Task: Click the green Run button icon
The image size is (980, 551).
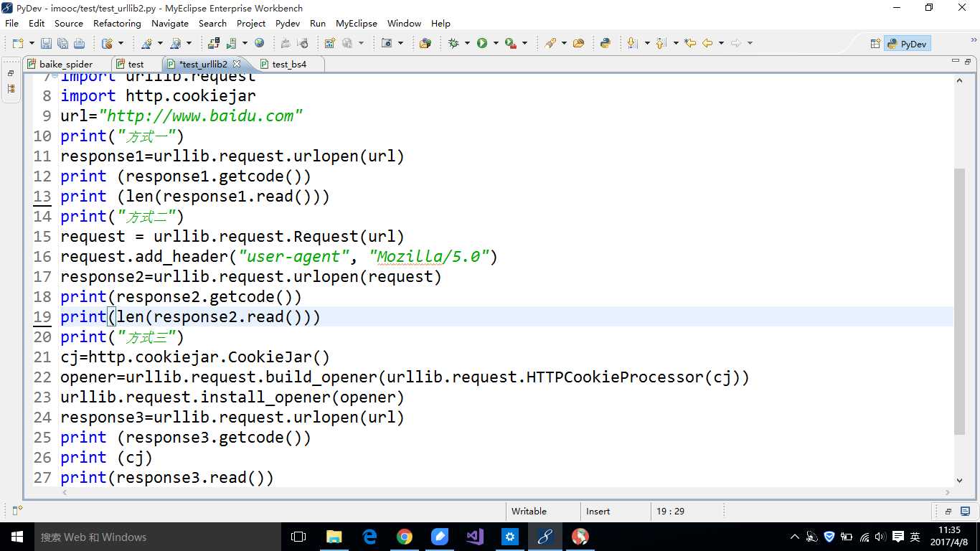Action: [482, 44]
